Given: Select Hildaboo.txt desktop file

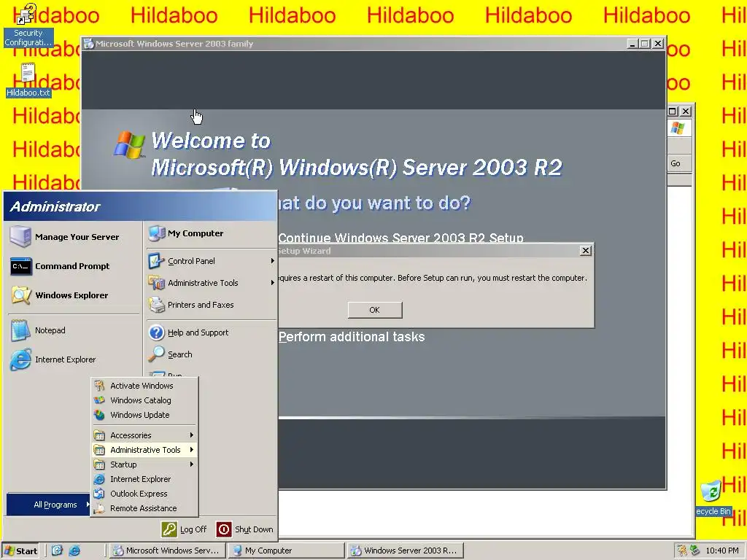Looking at the screenshot, I should click(28, 80).
